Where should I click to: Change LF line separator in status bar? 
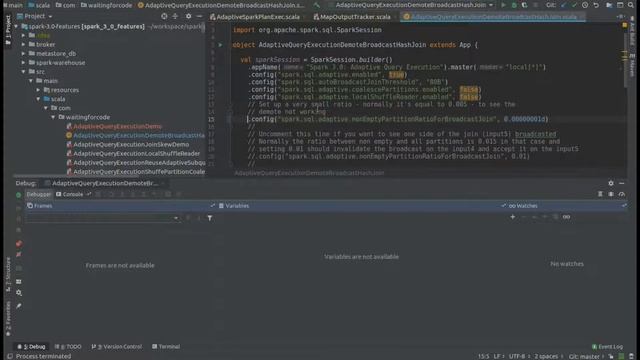pyautogui.click(x=498, y=356)
